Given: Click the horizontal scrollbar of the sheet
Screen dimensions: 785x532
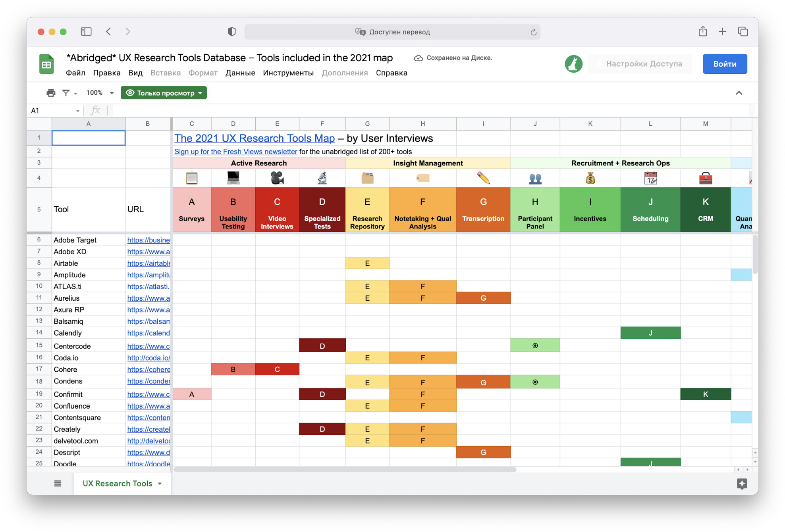Looking at the screenshot, I should coord(344,470).
